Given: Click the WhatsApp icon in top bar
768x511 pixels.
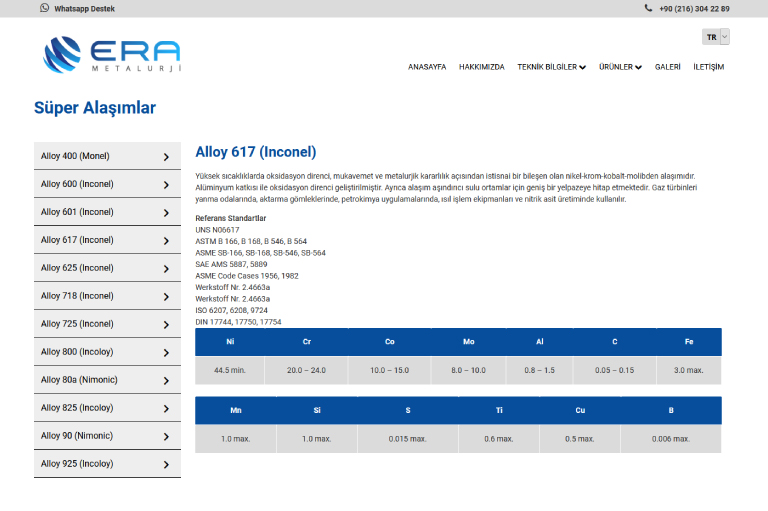Looking at the screenshot, I should pos(44,8).
